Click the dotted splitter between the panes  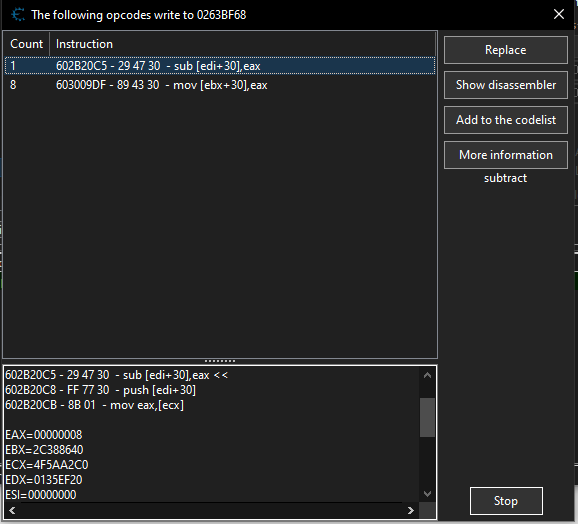(220, 361)
